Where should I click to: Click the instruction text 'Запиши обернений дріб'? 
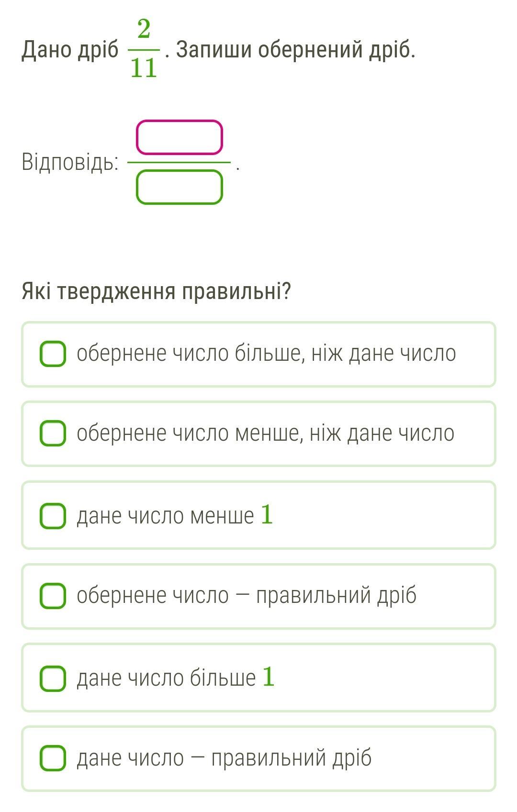point(293,49)
